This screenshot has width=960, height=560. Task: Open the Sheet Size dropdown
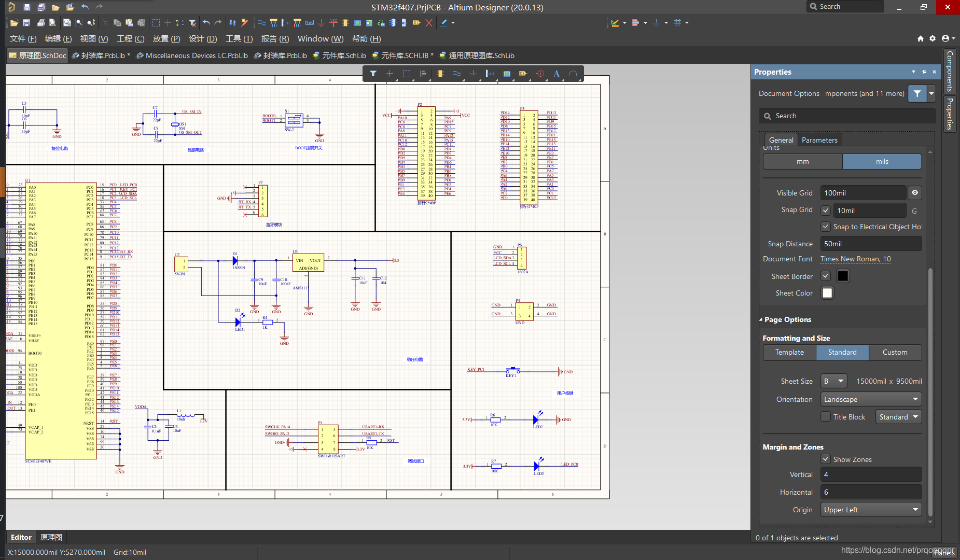pos(833,381)
